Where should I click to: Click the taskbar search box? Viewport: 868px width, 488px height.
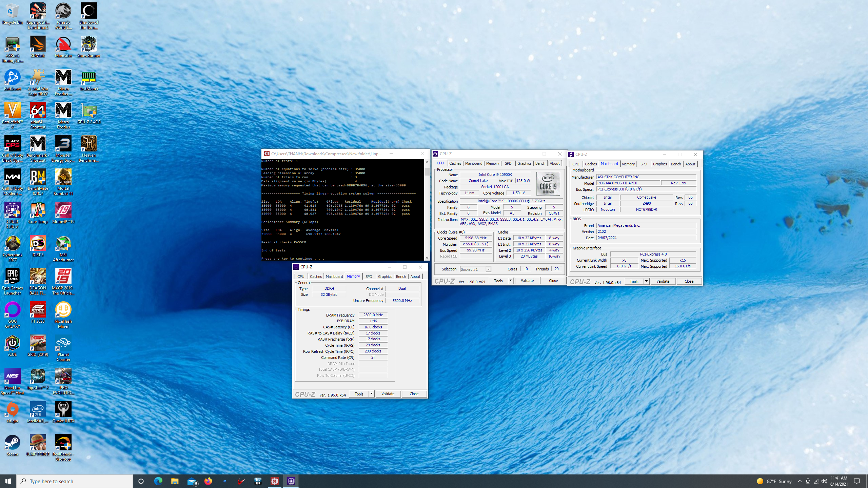tap(75, 481)
